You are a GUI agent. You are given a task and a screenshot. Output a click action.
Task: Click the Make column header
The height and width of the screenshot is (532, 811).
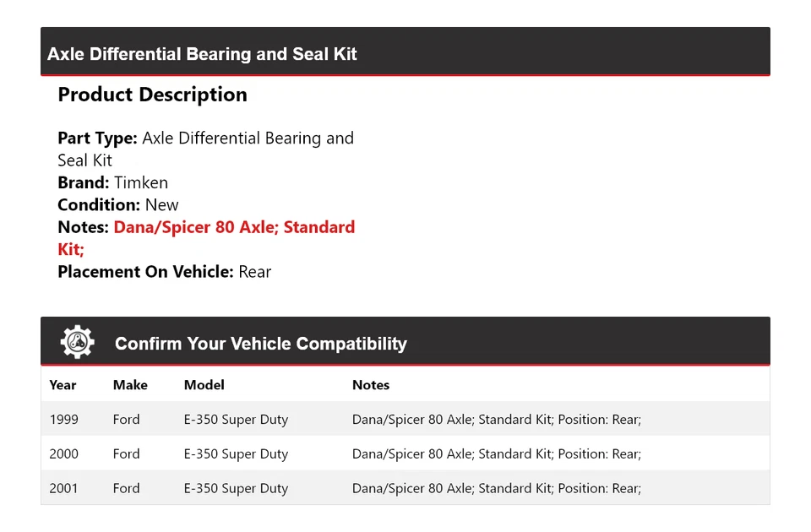point(130,385)
